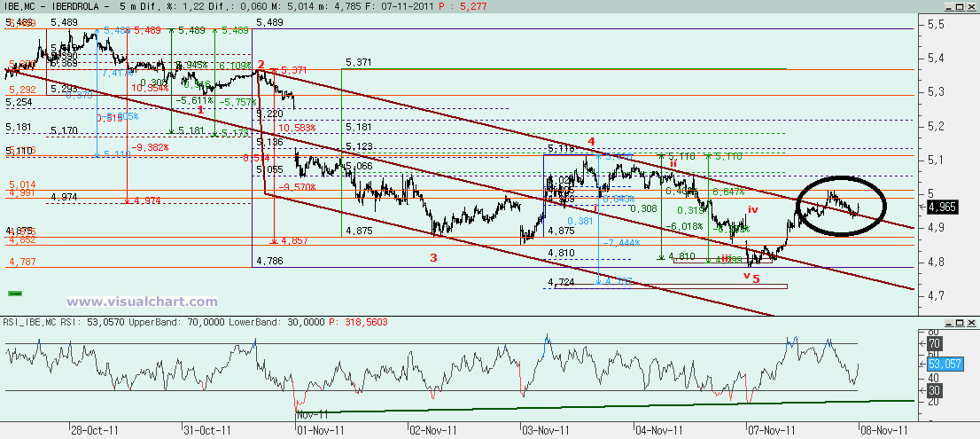Click the 4,7 level on price axis
The image size is (980, 439).
pyautogui.click(x=936, y=295)
